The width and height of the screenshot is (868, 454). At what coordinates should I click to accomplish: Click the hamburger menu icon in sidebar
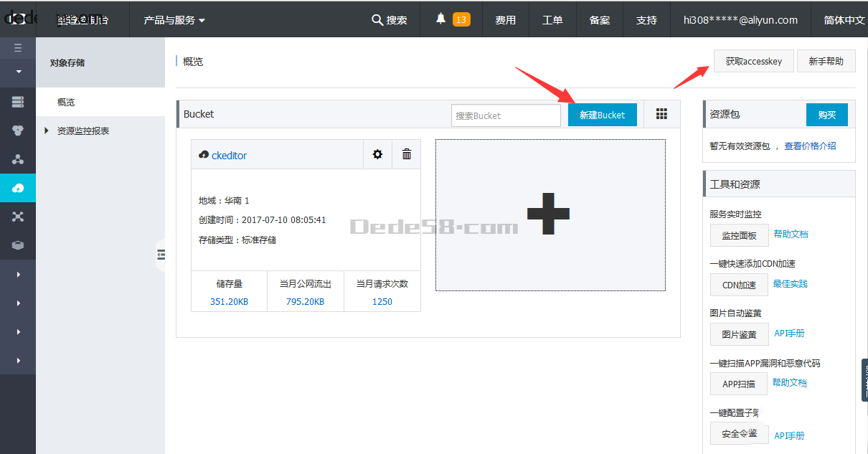18,48
